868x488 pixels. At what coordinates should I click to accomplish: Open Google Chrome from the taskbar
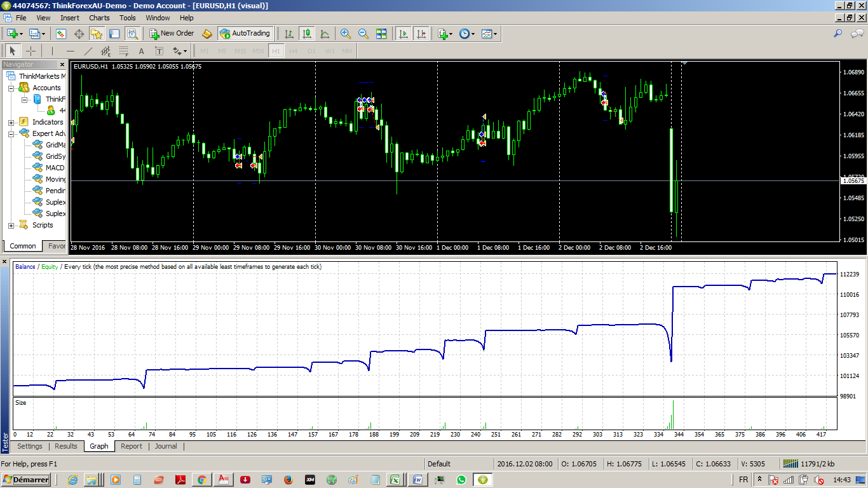202,480
